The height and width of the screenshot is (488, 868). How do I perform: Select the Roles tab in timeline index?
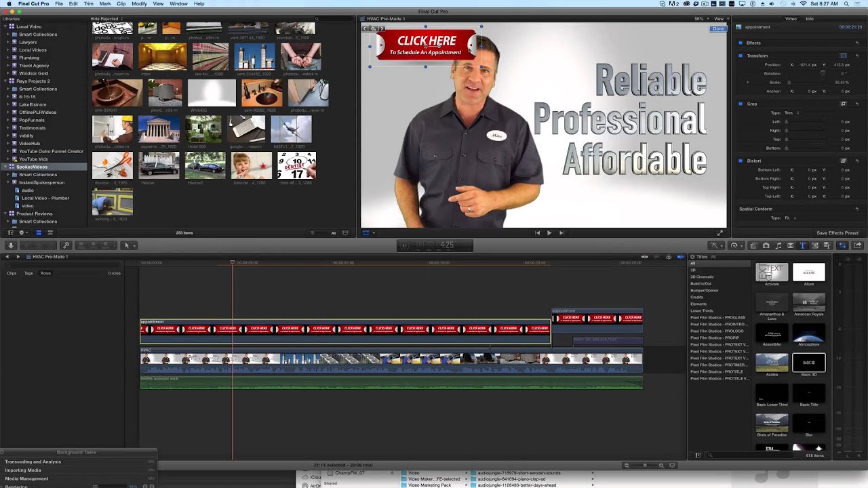[x=45, y=273]
